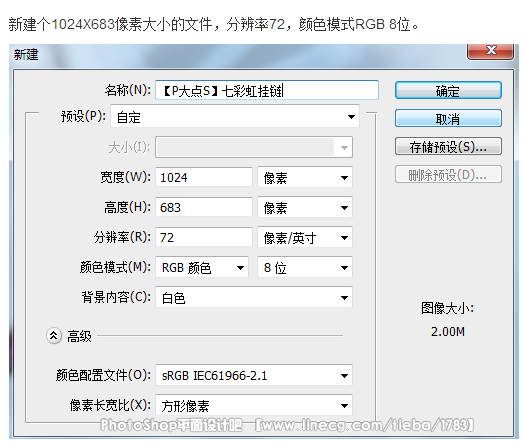Open the disabled 大小(I) dropdown
Image resolution: width=524 pixels, height=442 pixels.
254,147
